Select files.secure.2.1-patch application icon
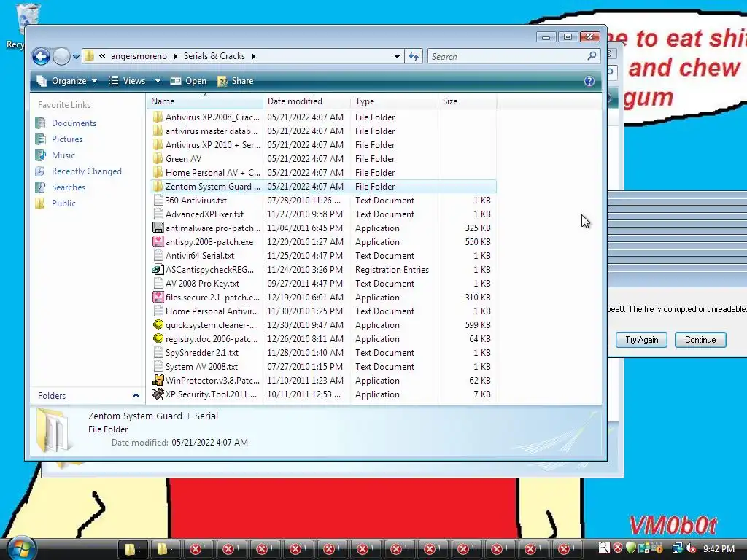 158,297
